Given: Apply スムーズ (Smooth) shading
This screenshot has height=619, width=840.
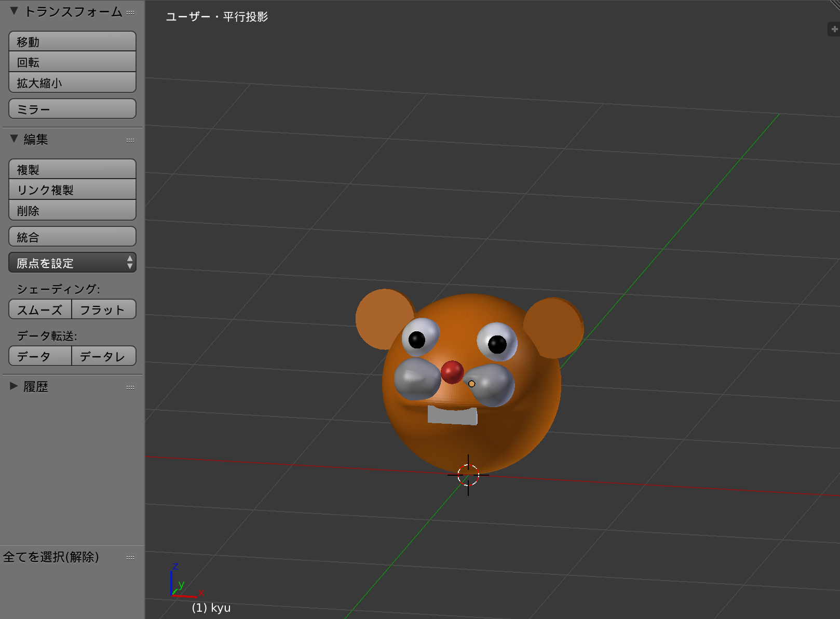Looking at the screenshot, I should coord(40,309).
